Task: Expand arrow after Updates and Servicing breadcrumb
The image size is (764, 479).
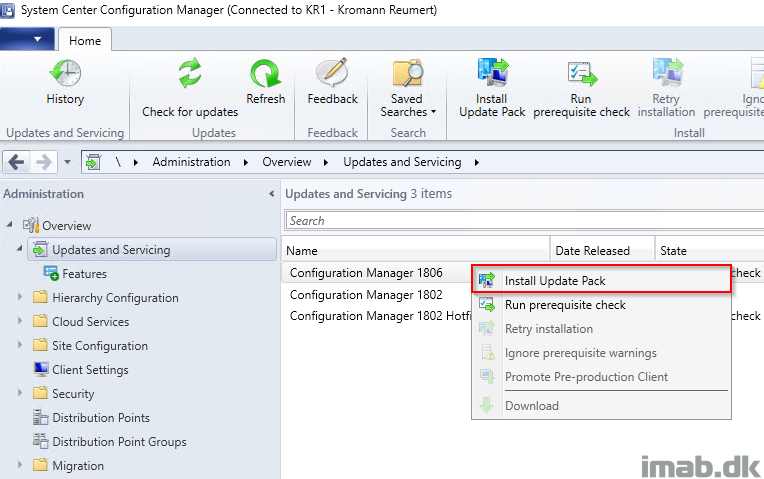Action: tap(477, 162)
